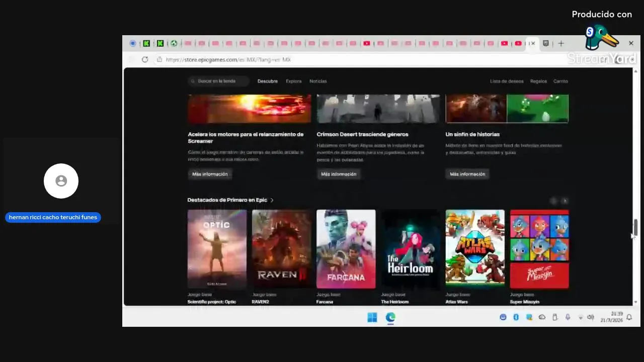The width and height of the screenshot is (644, 362).
Task: Click the scrollbar down arrow
Action: coord(635,302)
